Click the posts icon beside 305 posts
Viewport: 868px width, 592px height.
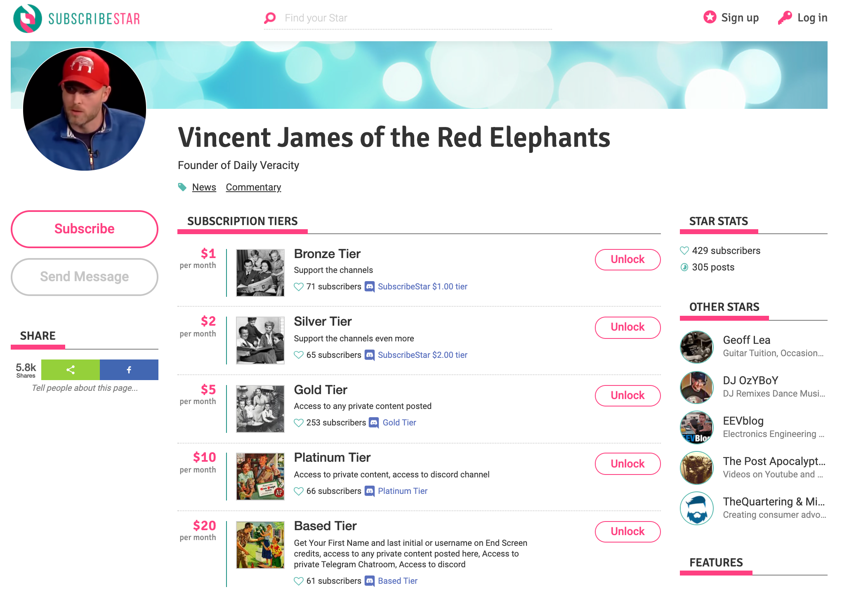click(x=685, y=267)
